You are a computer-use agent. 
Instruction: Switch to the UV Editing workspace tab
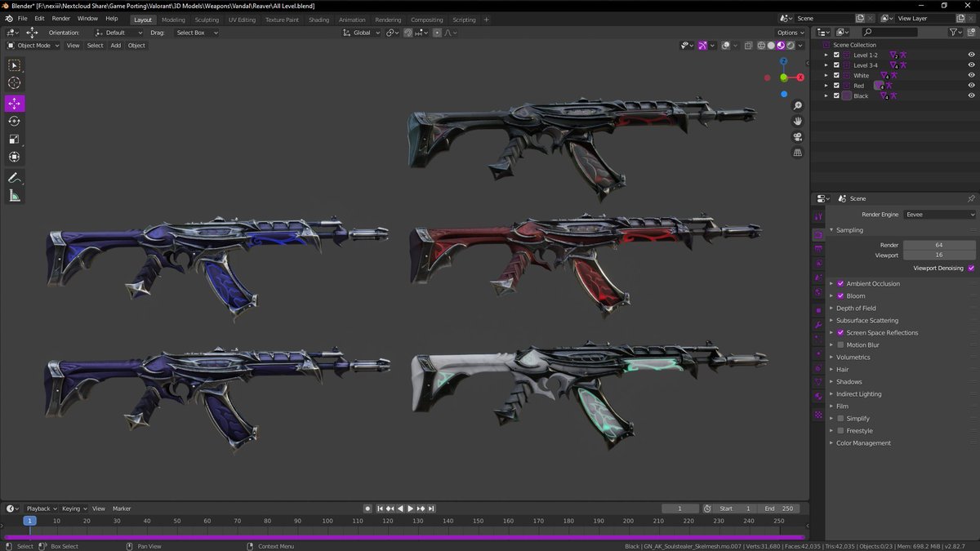242,20
